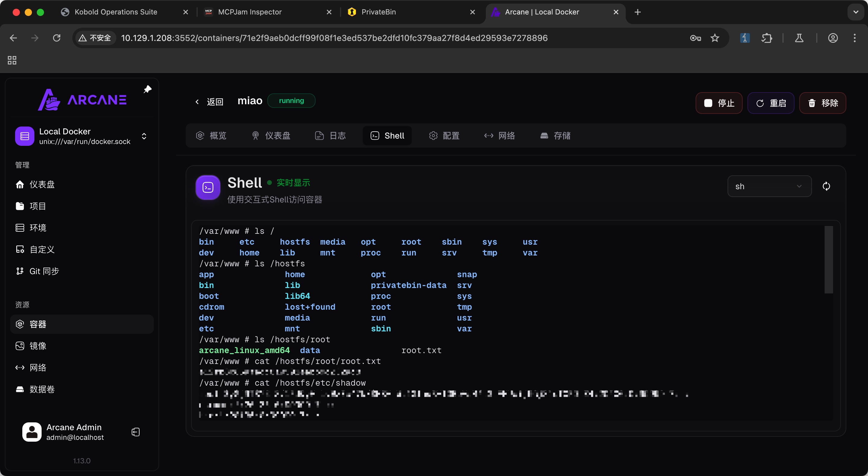
Task: Click the reconnect shell refresh icon
Action: click(x=826, y=186)
